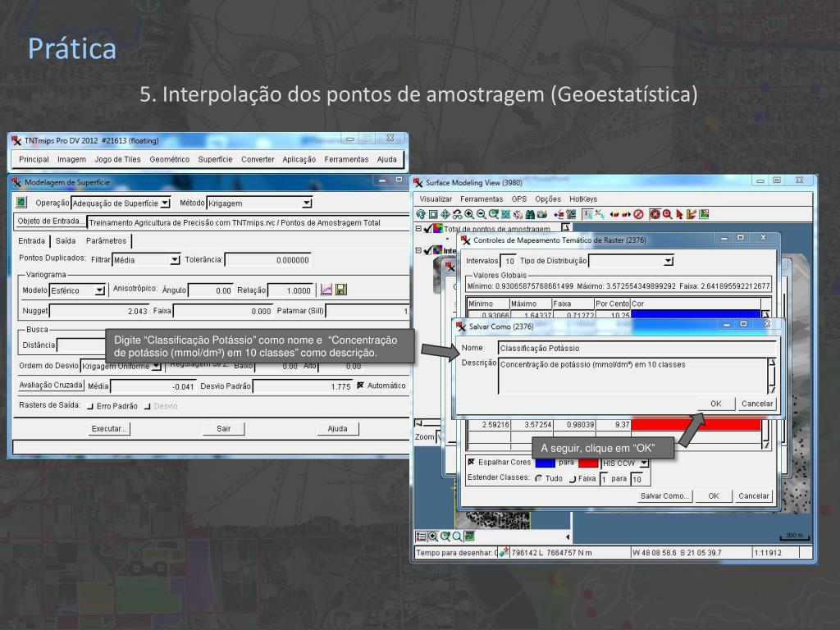Enable the Erro Padrão output raster checkbox
The image size is (840, 630).
(x=90, y=406)
